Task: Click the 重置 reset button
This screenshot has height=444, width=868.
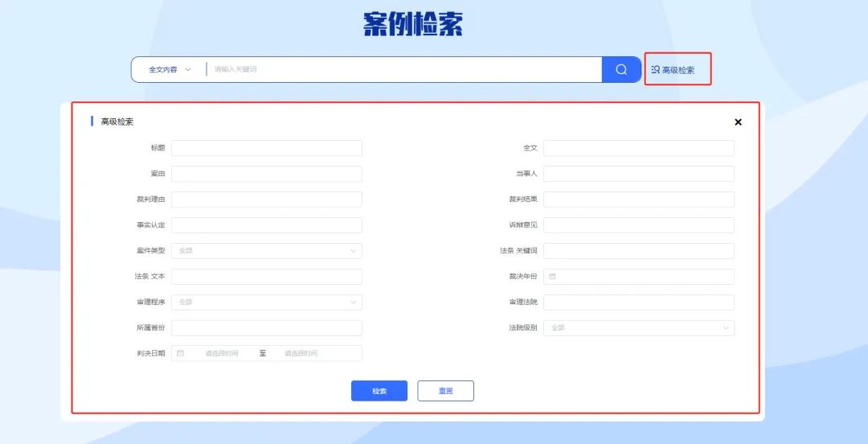Action: 445,391
